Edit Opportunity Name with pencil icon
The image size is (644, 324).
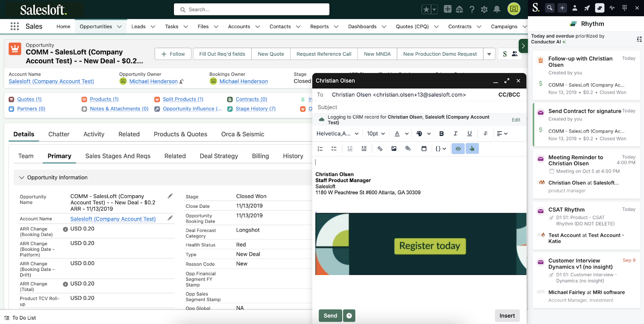[x=170, y=196]
